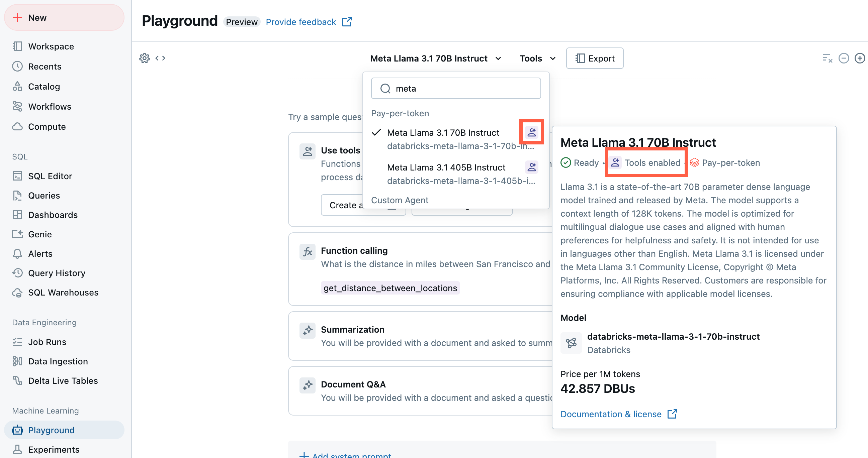
Task: Expand the Tools dropdown menu
Action: (537, 58)
